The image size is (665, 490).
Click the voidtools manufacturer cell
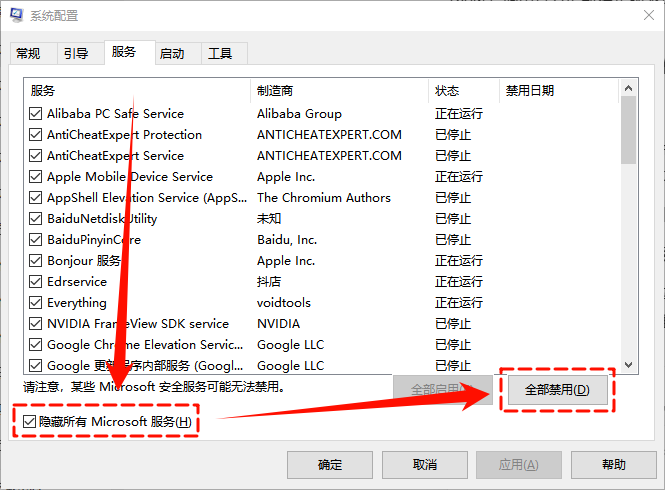(x=284, y=302)
